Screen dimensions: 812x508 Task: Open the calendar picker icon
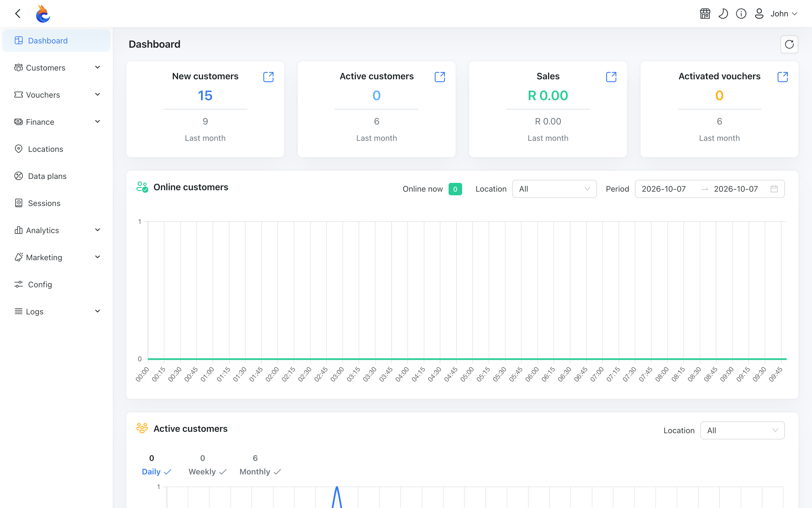click(774, 189)
